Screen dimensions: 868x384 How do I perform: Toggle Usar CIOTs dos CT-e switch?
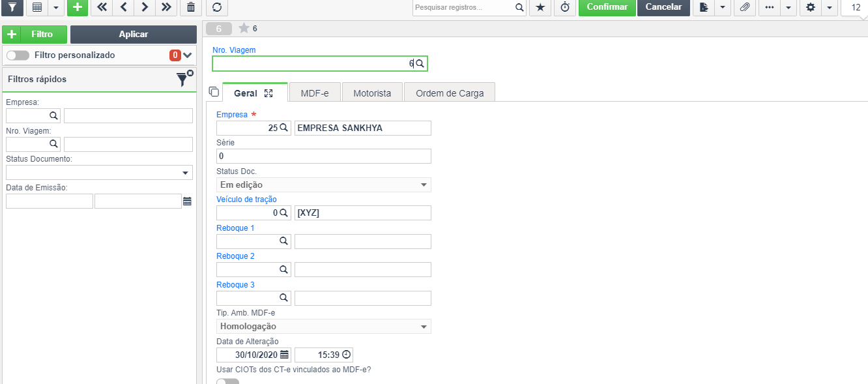pyautogui.click(x=227, y=381)
